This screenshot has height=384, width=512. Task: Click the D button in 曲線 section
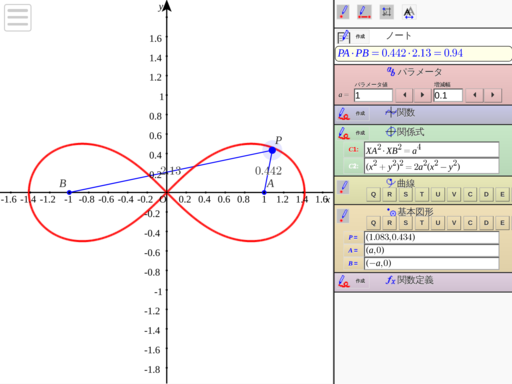tap(486, 194)
